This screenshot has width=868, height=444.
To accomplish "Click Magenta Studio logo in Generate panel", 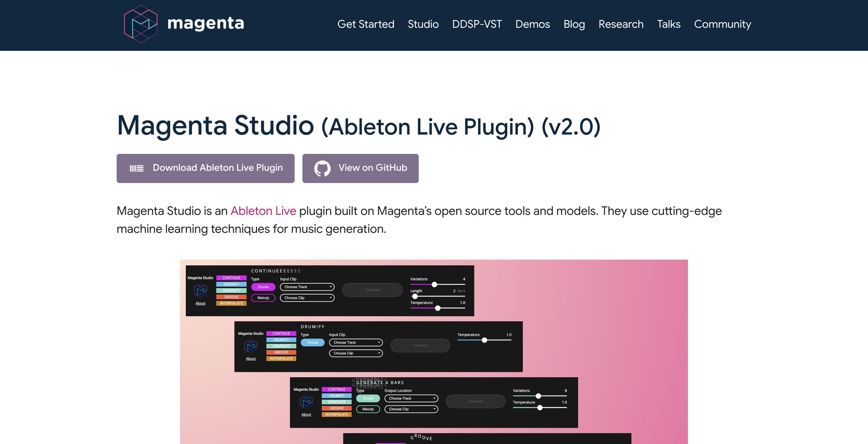I will [x=306, y=402].
